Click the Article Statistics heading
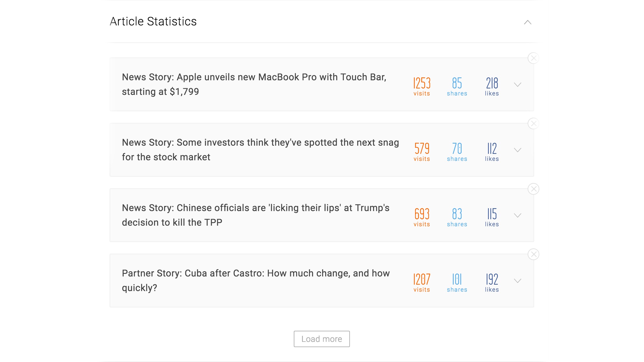644x362 pixels. [x=153, y=22]
